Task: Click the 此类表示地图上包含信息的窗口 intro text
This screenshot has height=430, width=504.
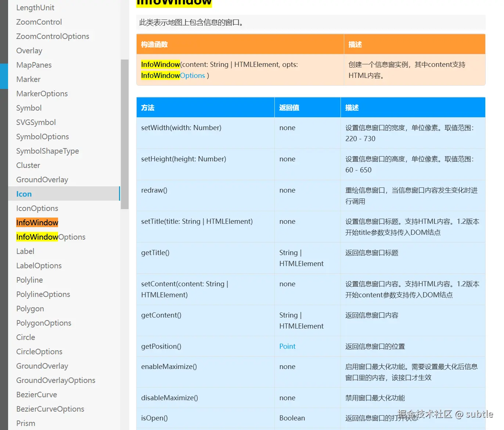Action: pyautogui.click(x=191, y=22)
